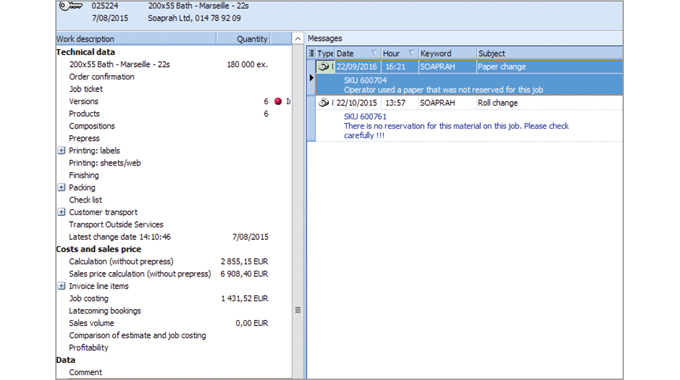Select the Technical data section heading

coord(85,52)
